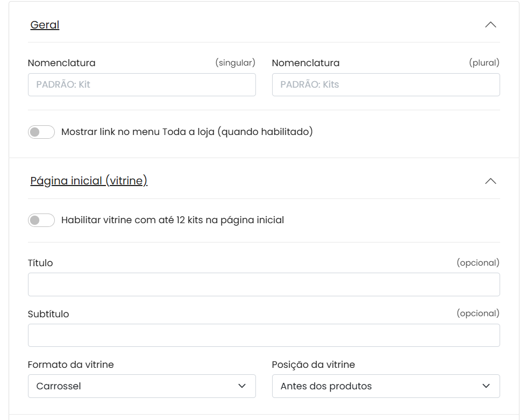Click into the Subtítulo text field
Screen dimensions: 527x420
(263, 336)
